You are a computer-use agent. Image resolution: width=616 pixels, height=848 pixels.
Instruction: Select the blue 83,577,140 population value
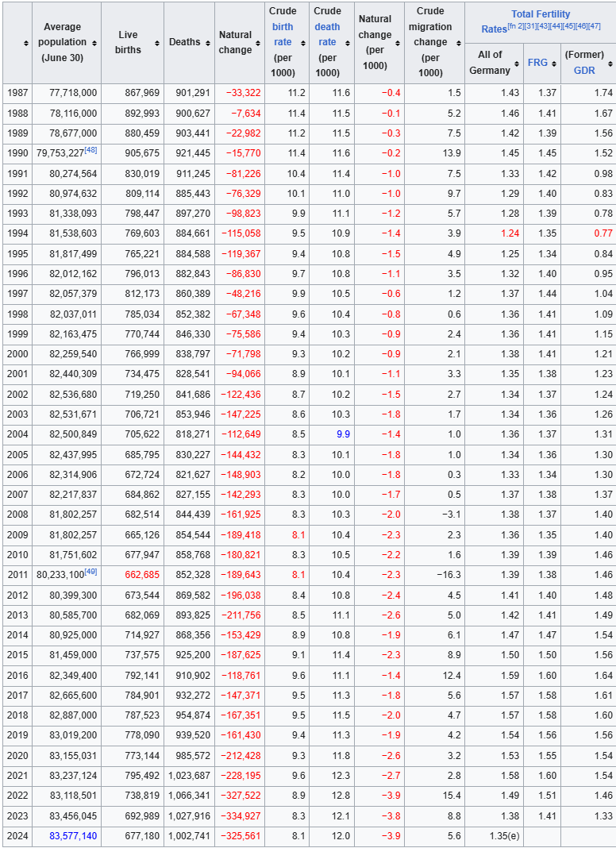pos(73,836)
